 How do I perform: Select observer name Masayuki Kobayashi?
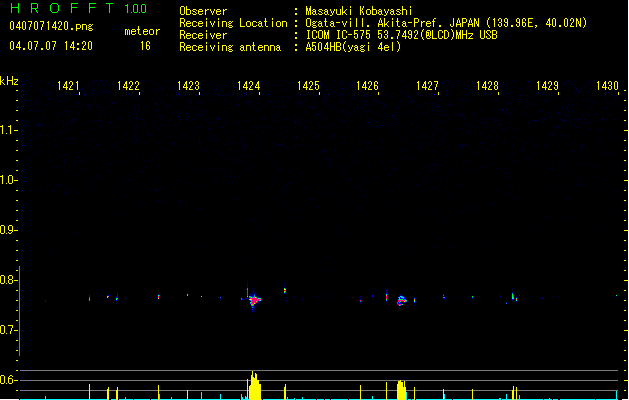click(x=359, y=11)
